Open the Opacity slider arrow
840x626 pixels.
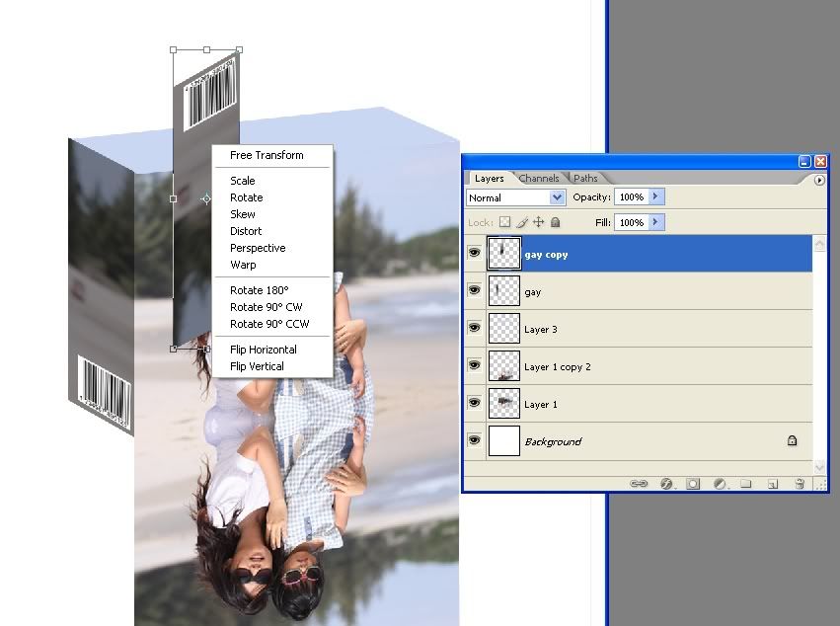click(x=656, y=197)
